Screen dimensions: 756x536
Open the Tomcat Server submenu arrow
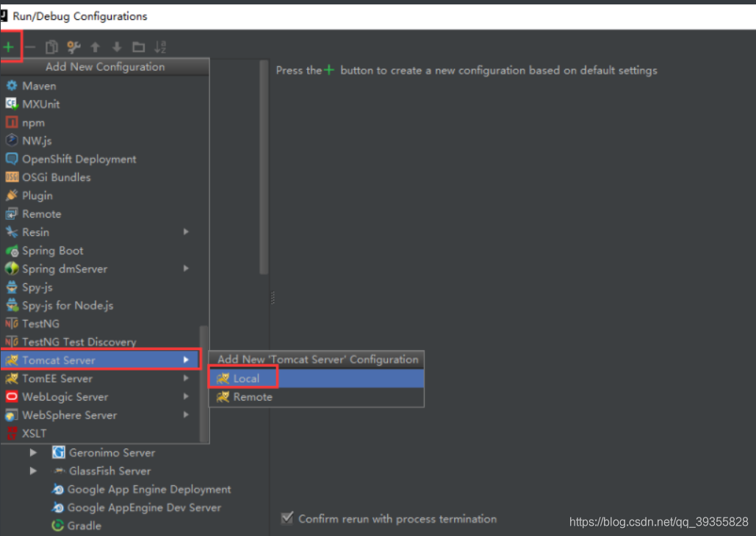click(186, 360)
